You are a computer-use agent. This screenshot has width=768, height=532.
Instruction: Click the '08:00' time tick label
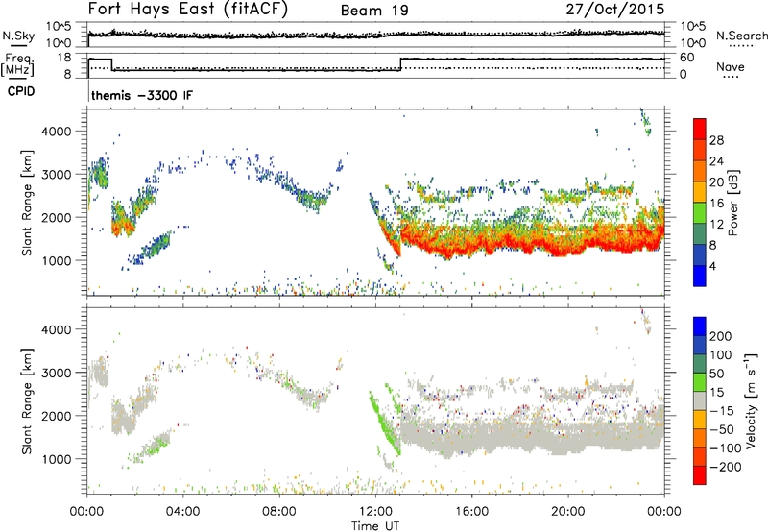pos(279,512)
